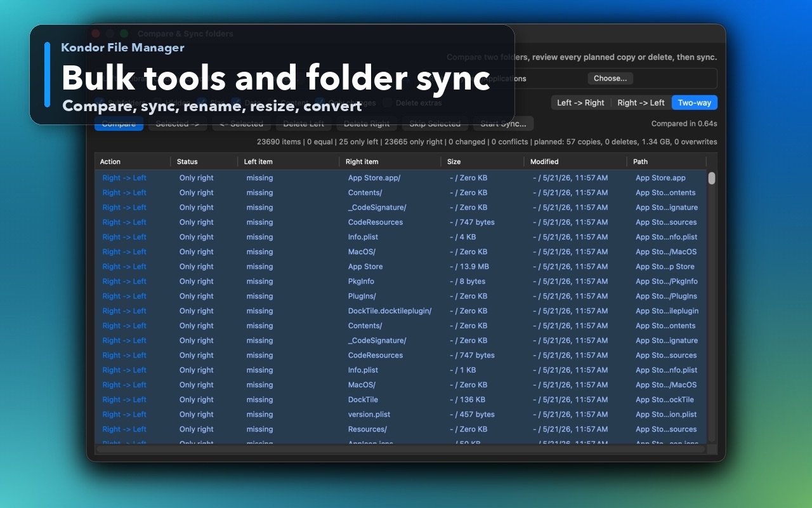Select the 'Resources/' right item

point(367,429)
